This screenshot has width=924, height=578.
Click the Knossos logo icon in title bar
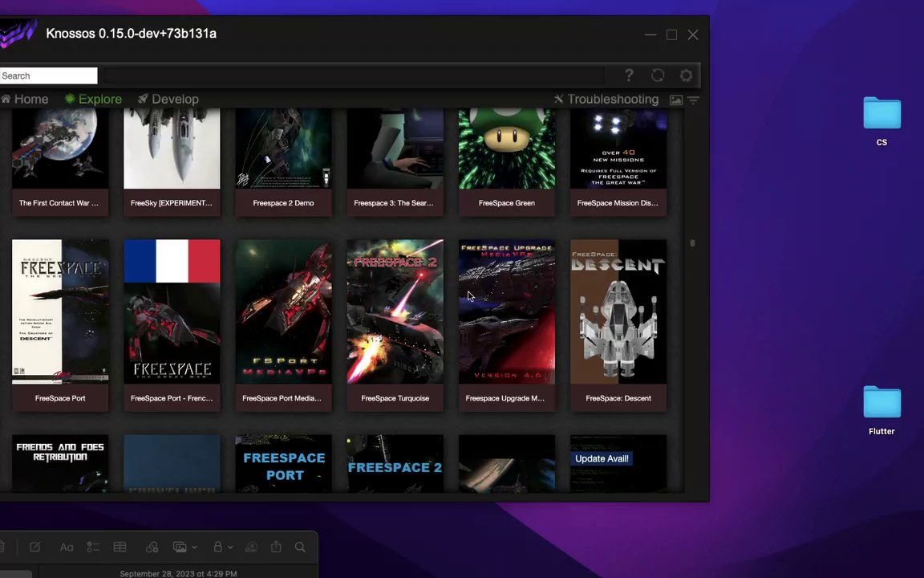18,35
